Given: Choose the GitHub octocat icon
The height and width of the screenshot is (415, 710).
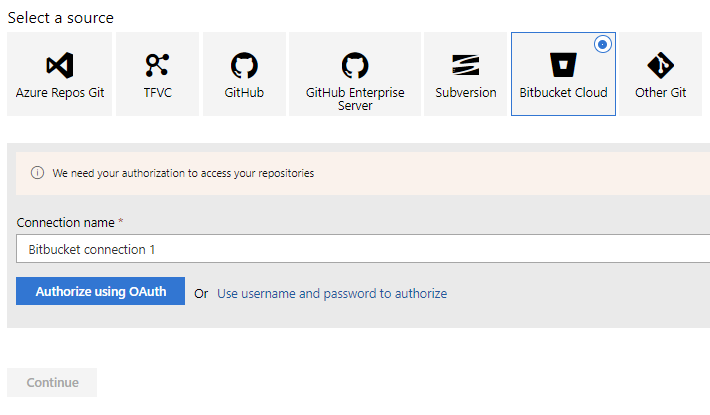Looking at the screenshot, I should pos(244,66).
